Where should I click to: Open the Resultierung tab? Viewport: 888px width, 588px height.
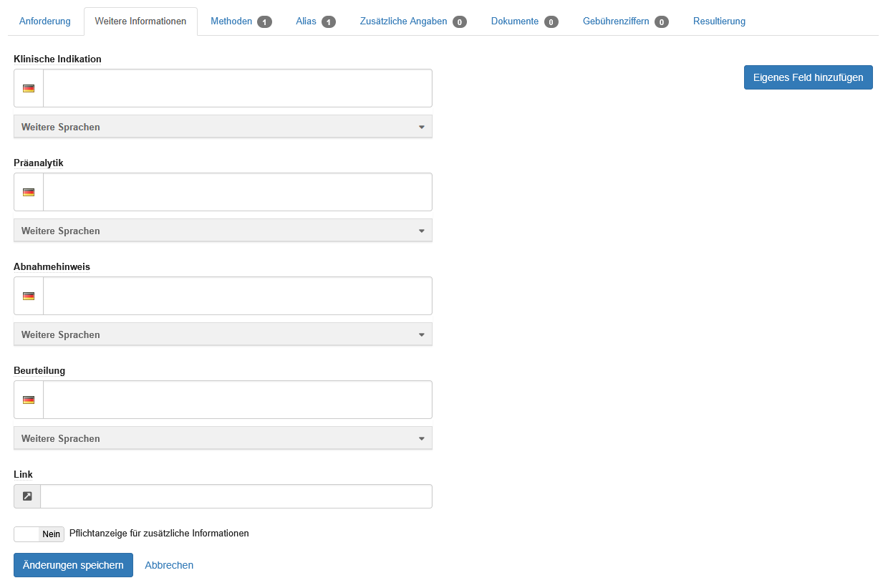pos(719,21)
